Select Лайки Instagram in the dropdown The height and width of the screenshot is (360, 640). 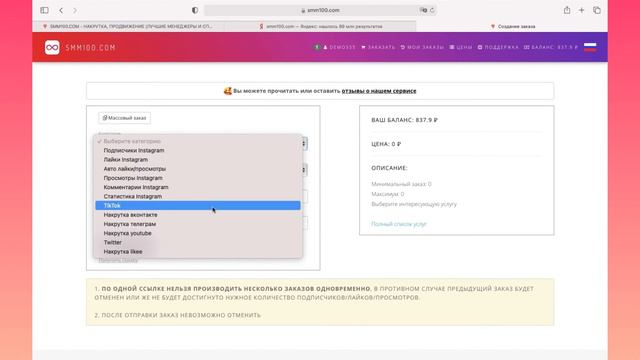point(198,160)
